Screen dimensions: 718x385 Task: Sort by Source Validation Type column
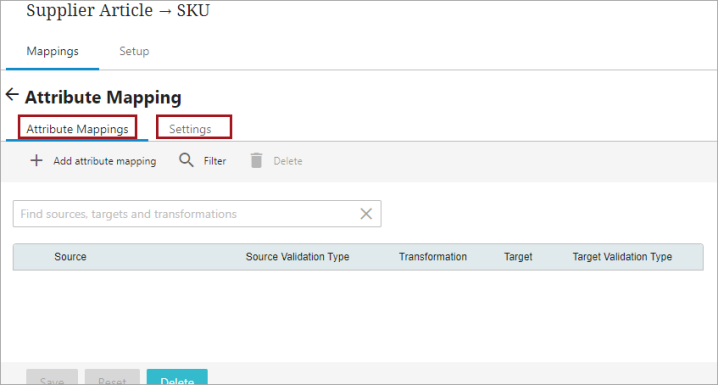click(x=298, y=257)
